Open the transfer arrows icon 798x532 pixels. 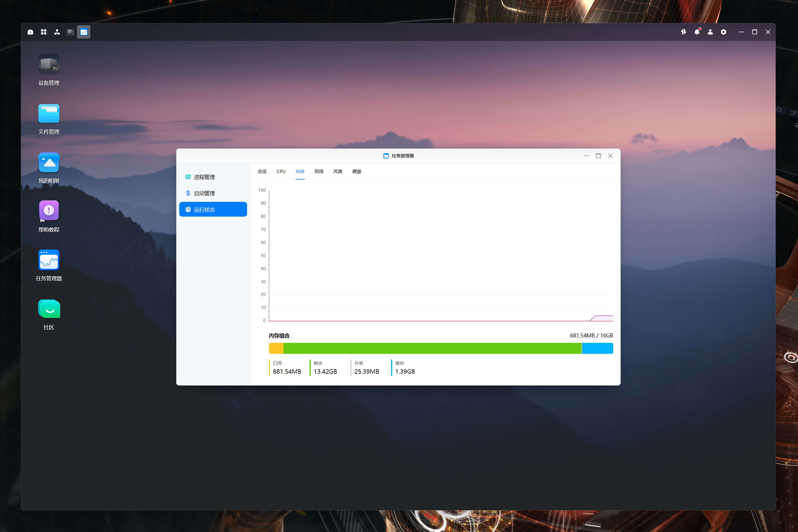683,32
